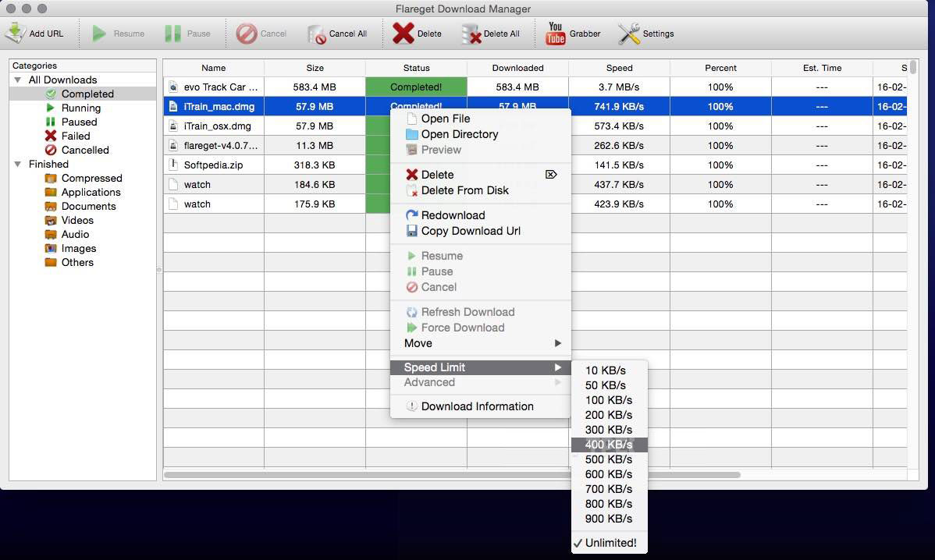The width and height of the screenshot is (935, 560).
Task: Collapse the Finished category tree
Action: 18,164
